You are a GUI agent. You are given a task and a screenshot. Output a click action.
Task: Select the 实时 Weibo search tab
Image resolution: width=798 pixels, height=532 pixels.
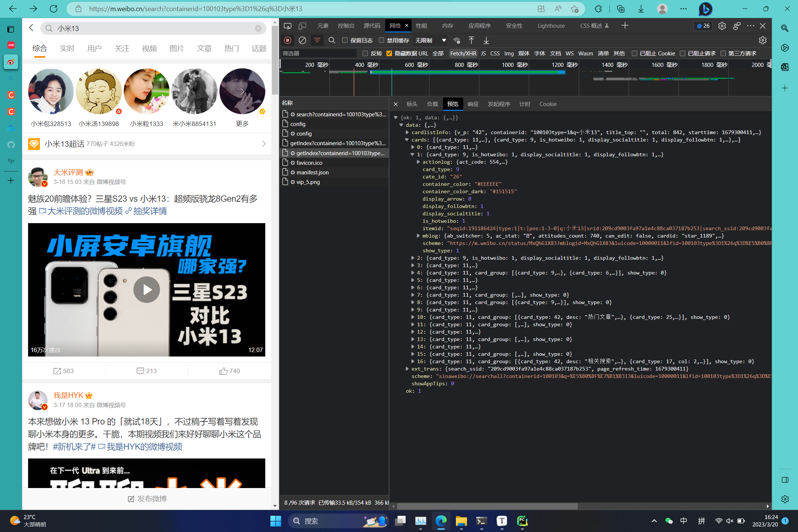click(67, 48)
